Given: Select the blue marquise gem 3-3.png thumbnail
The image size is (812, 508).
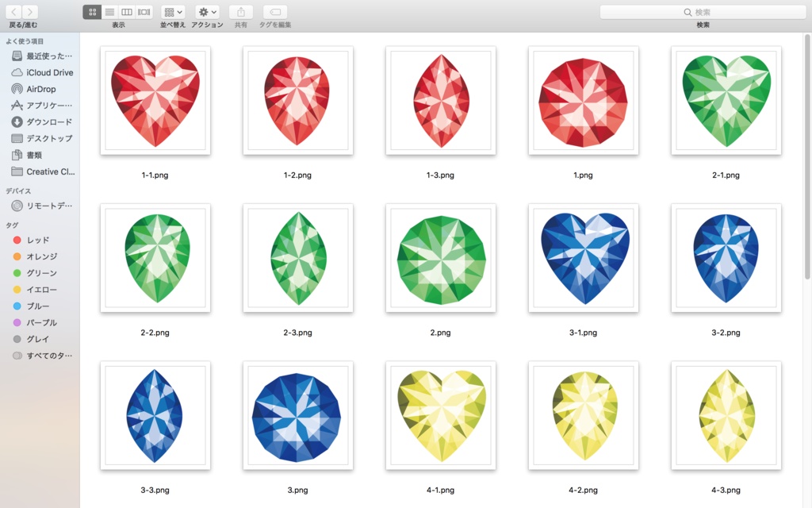Looking at the screenshot, I should 155,416.
